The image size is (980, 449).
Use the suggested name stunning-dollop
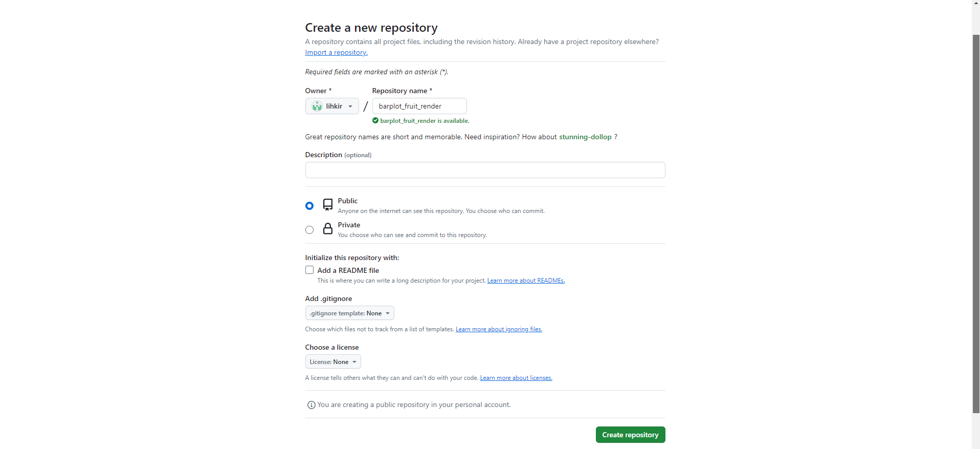click(585, 137)
